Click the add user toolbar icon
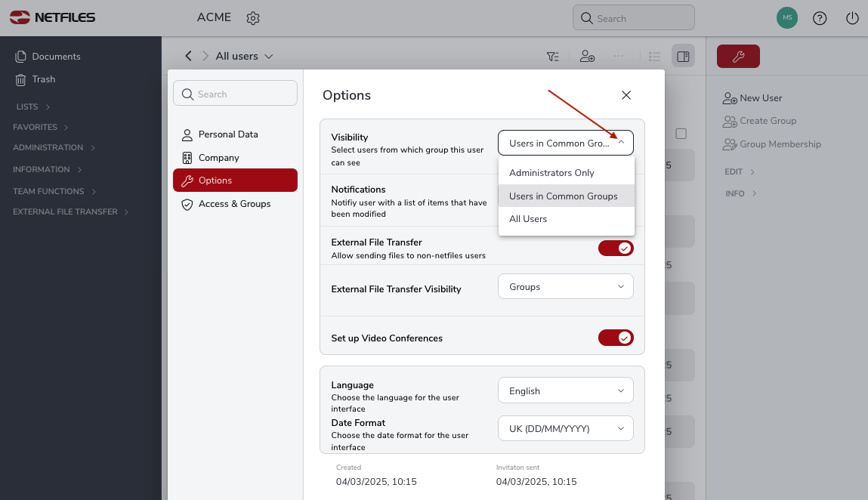Viewport: 868px width, 500px height. pos(587,57)
